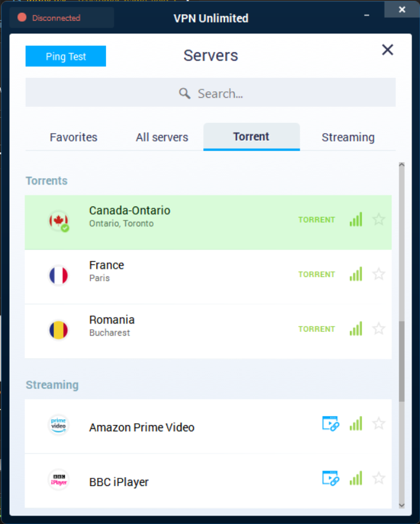Image resolution: width=420 pixels, height=524 pixels.
Task: Click the Torrents section heading
Action: [46, 181]
